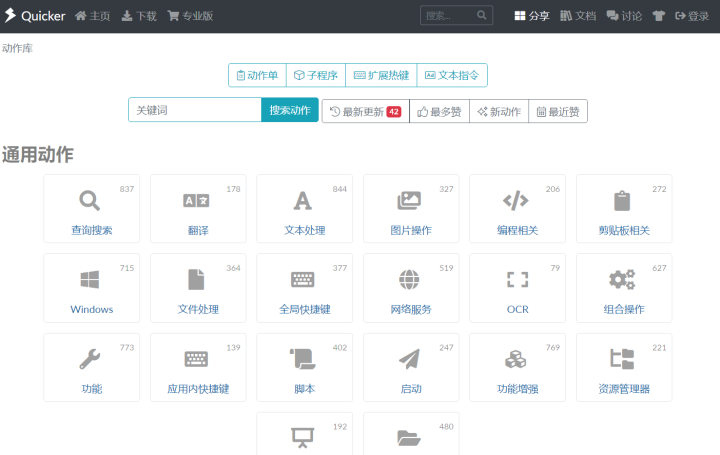This screenshot has height=455, width=720.
Task: Open the 脚本 scroll icon
Action: 303,359
